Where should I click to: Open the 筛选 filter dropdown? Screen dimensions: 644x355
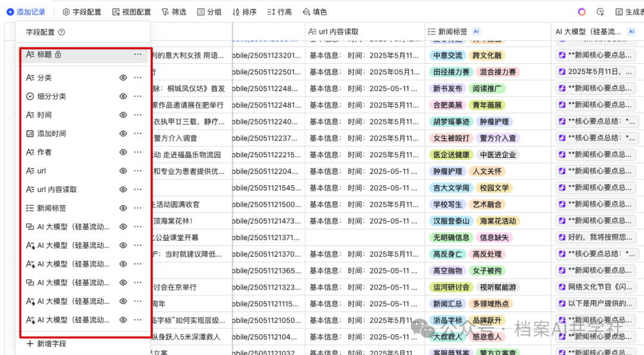pyautogui.click(x=174, y=12)
